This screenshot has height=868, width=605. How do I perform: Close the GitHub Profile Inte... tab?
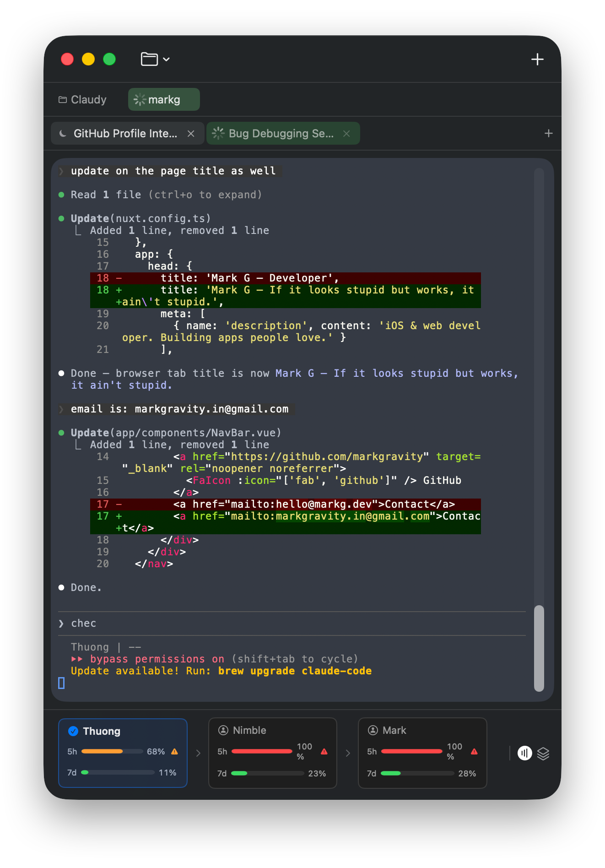pyautogui.click(x=191, y=134)
